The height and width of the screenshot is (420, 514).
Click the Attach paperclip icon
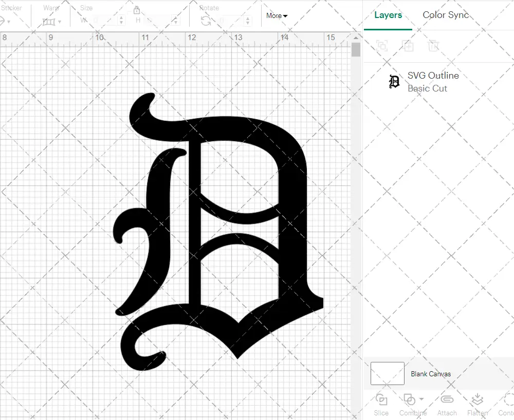point(447,400)
